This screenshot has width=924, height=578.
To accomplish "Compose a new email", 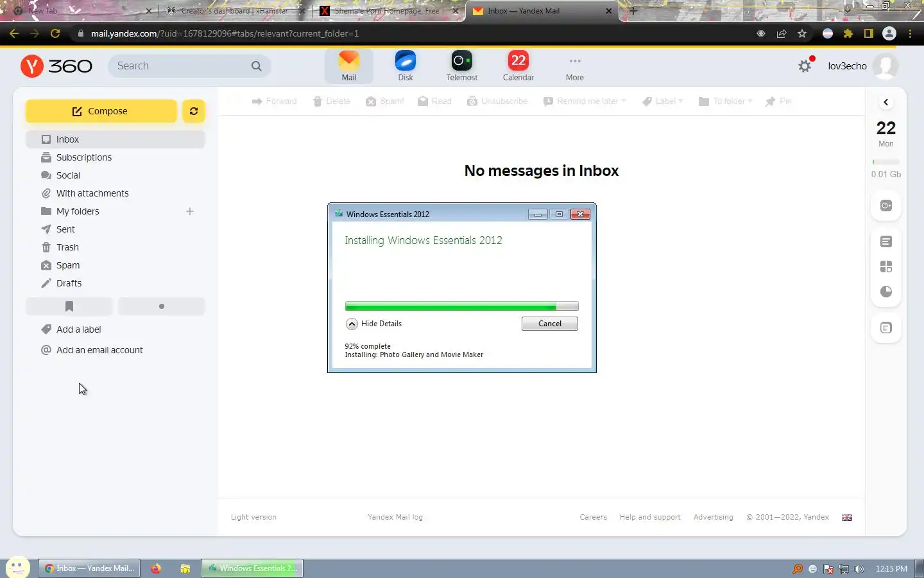I will click(x=101, y=111).
